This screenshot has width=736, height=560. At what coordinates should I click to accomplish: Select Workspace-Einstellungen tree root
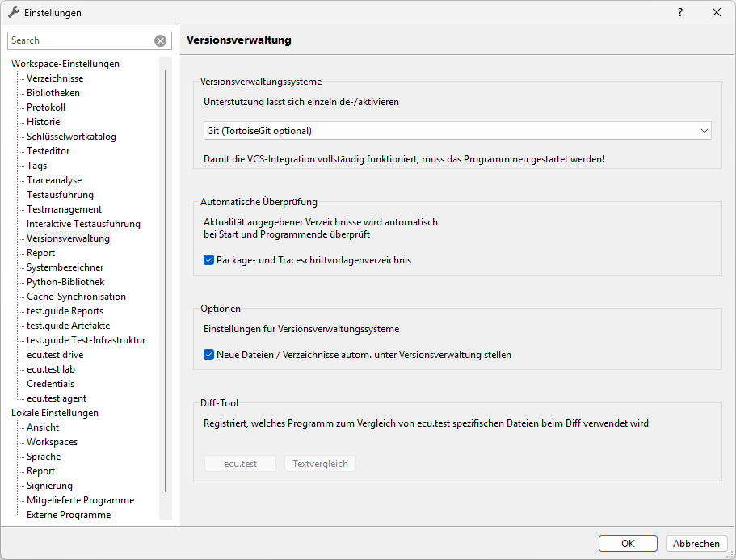pos(65,64)
